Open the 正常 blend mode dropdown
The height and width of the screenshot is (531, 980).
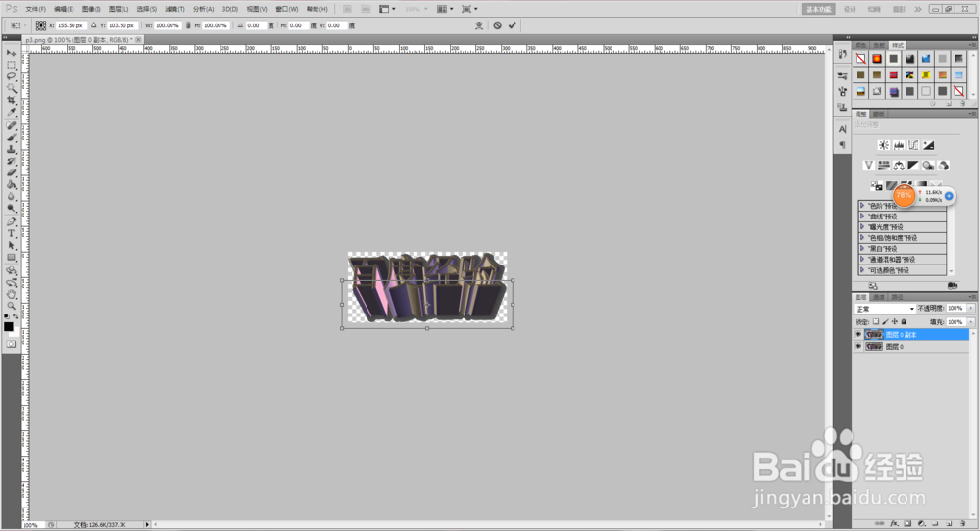click(x=885, y=309)
